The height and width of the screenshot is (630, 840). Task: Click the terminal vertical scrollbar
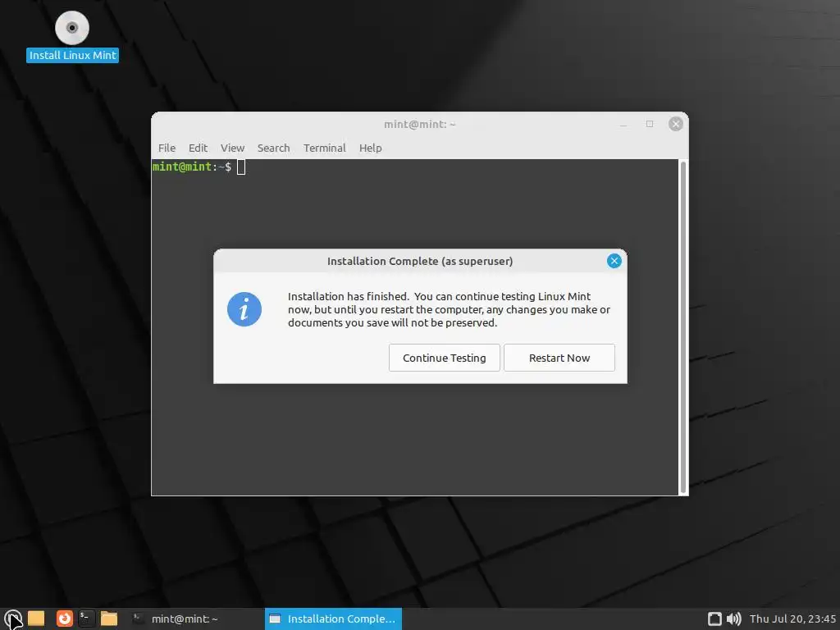click(x=683, y=326)
